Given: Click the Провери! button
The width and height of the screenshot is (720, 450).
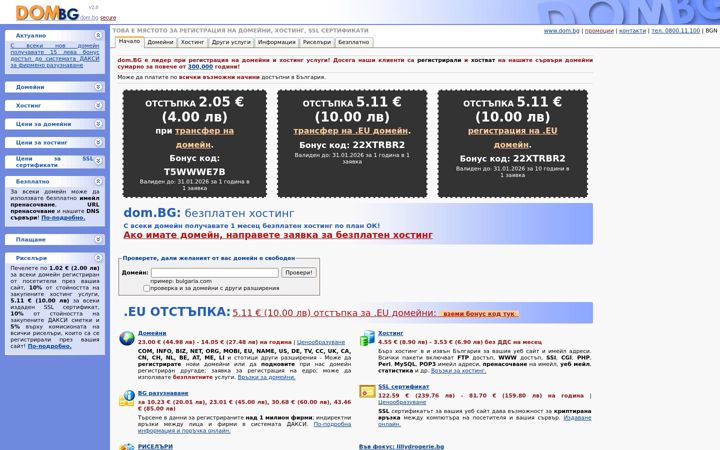Looking at the screenshot, I should 298,273.
